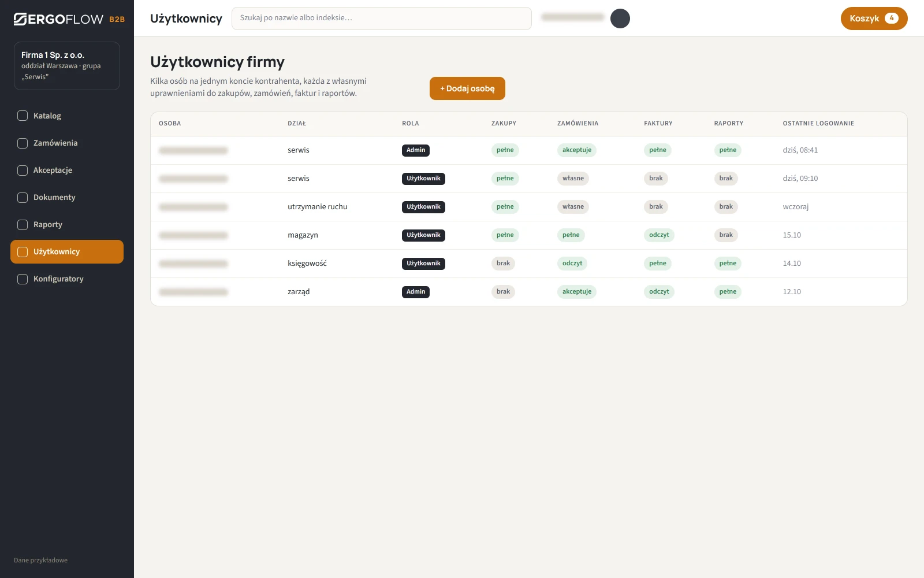
Task: Click 'własne' orders badge in utrzymanie ruchu row
Action: click(573, 207)
